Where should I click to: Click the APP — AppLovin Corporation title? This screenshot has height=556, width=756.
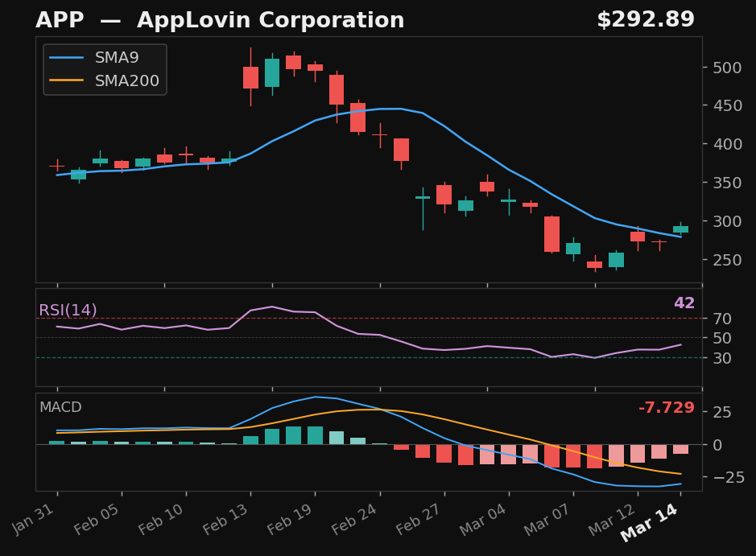tap(220, 20)
